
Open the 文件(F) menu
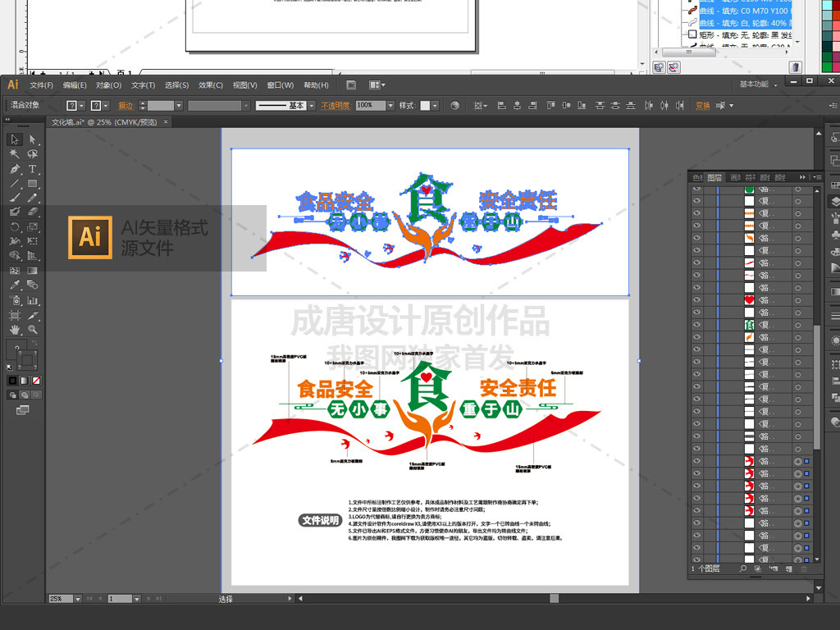(41, 85)
